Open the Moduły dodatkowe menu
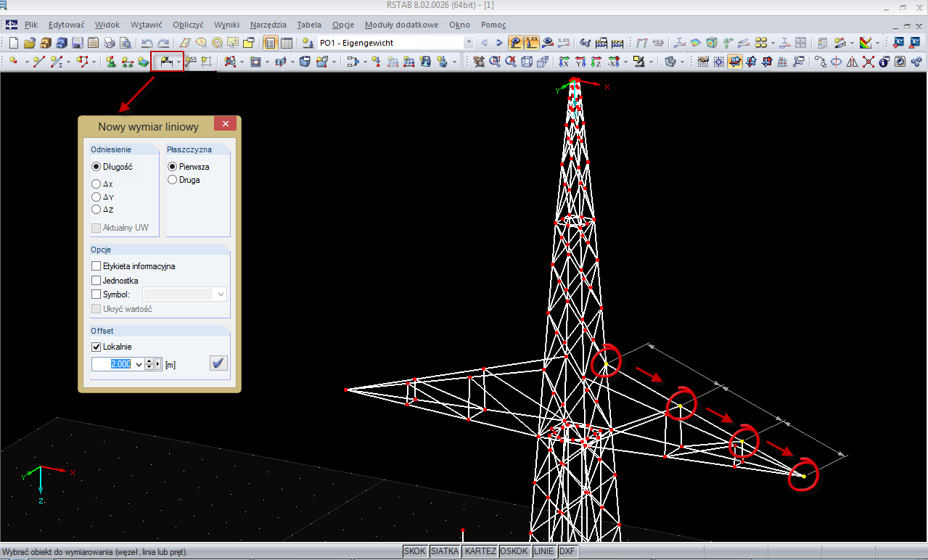The width and height of the screenshot is (928, 560). (x=401, y=25)
